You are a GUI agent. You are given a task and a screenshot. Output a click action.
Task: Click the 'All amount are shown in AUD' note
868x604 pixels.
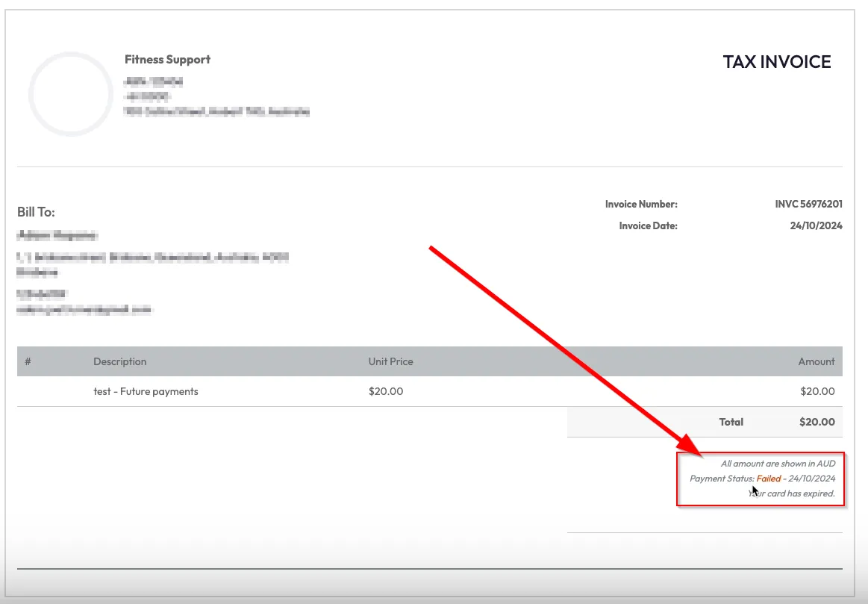(x=778, y=464)
